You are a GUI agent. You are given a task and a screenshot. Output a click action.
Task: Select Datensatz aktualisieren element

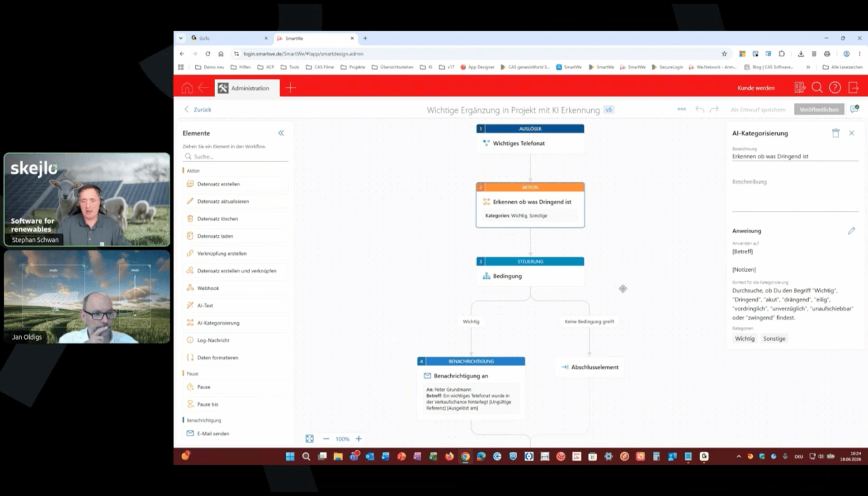pyautogui.click(x=236, y=201)
